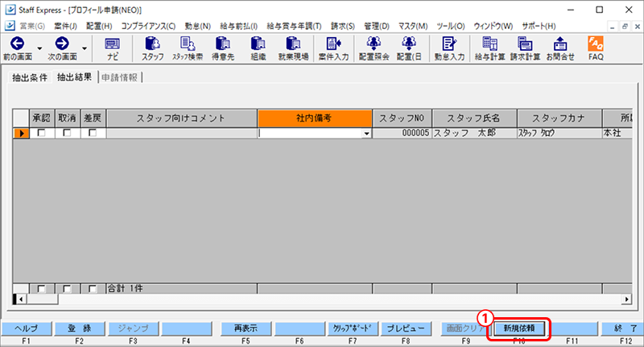The width and height of the screenshot is (644, 347).
Task: Click the スタッフNO column header
Action: pyautogui.click(x=402, y=118)
